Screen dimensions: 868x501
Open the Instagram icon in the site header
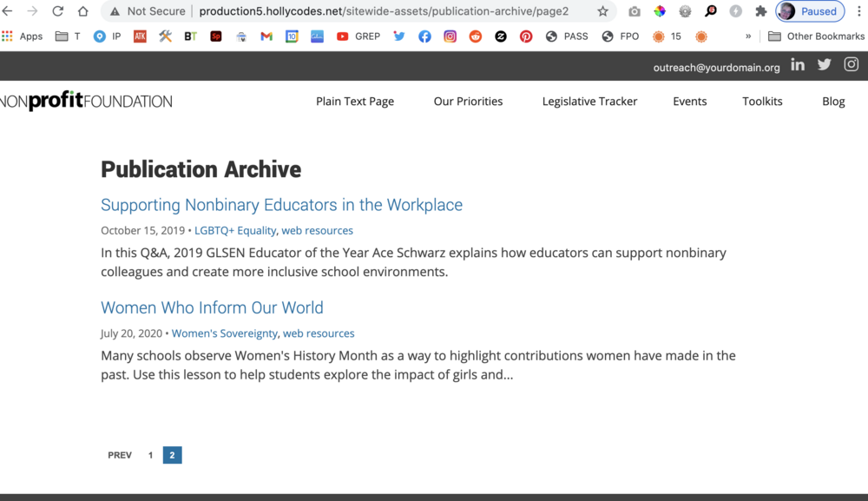point(852,65)
